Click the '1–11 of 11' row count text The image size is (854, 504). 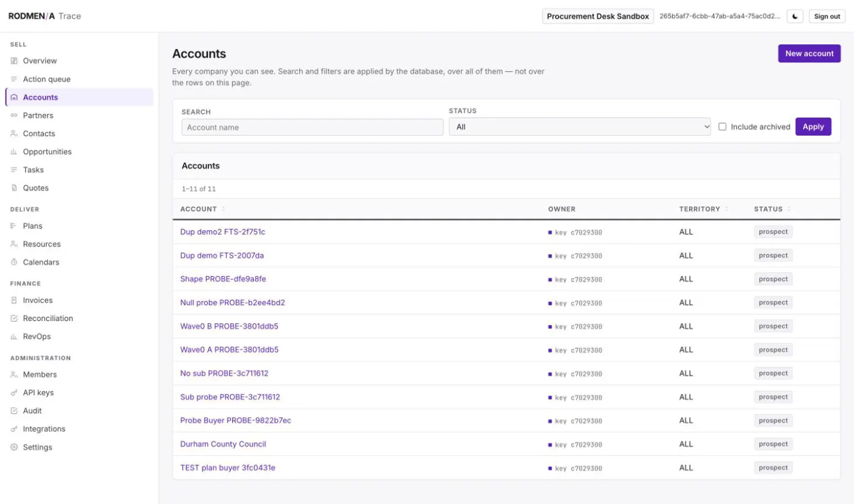click(x=198, y=189)
